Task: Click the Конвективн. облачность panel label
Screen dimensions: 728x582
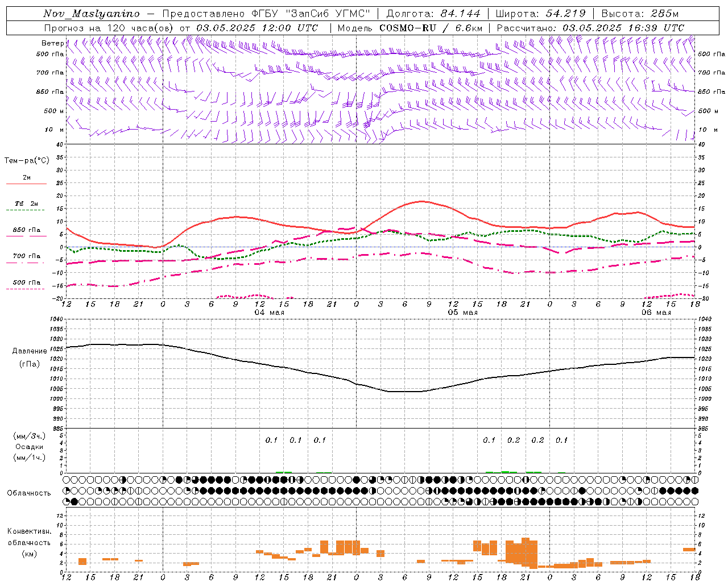Action: click(29, 537)
